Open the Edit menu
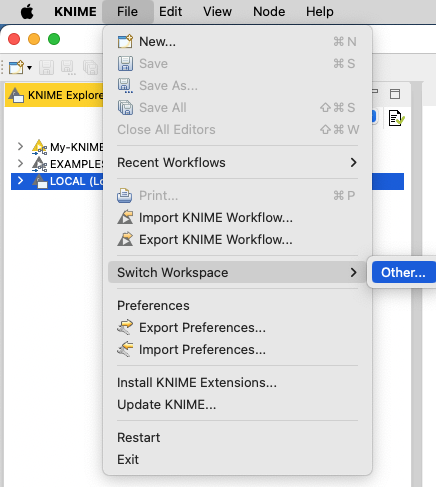436x487 pixels. tap(170, 12)
